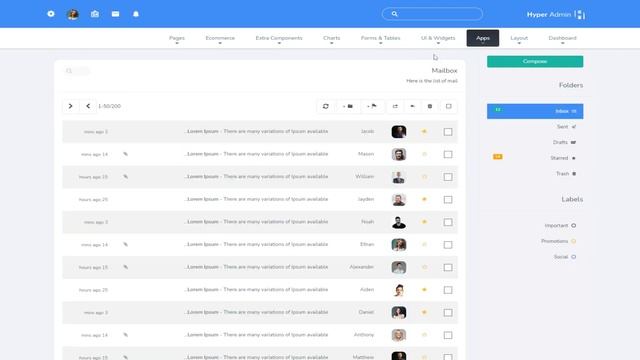Viewport: 640px width, 360px height.
Task: Filter by Important label
Action: [560, 225]
